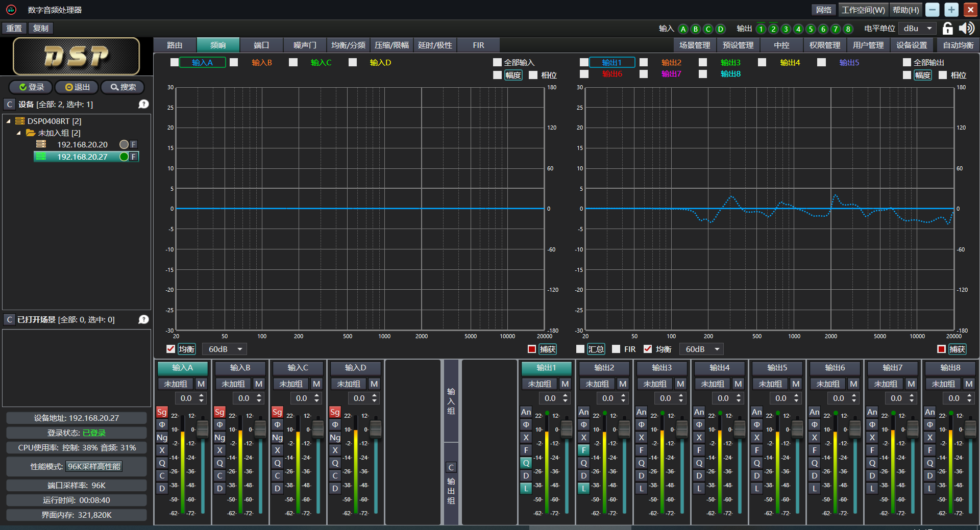Click input graph 捕获 capture button
Image resolution: width=980 pixels, height=530 pixels.
pyautogui.click(x=548, y=349)
